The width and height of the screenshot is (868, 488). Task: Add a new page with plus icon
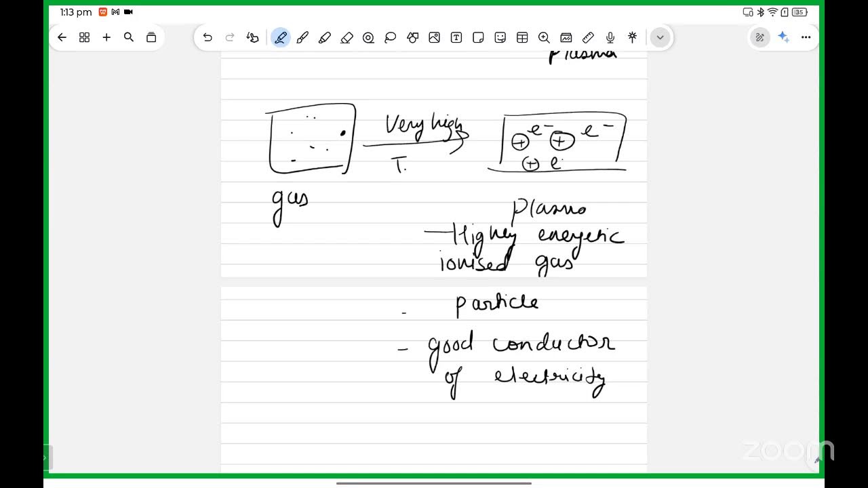point(106,38)
